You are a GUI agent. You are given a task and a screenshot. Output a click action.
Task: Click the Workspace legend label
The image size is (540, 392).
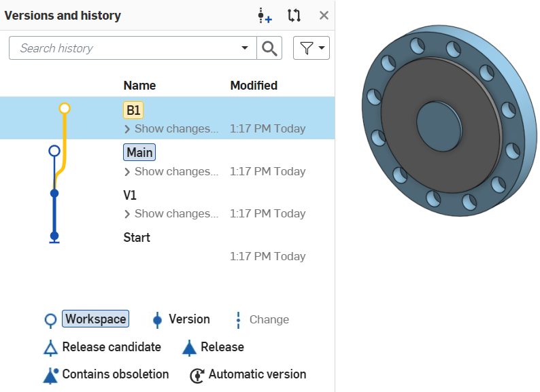pyautogui.click(x=95, y=319)
